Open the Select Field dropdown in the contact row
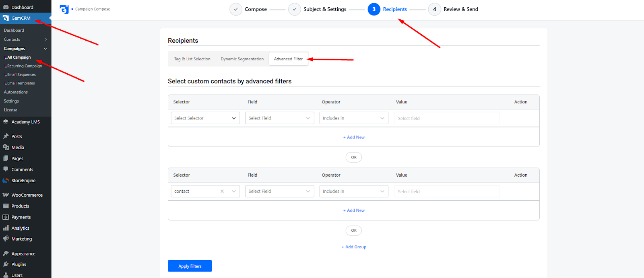 (279, 191)
